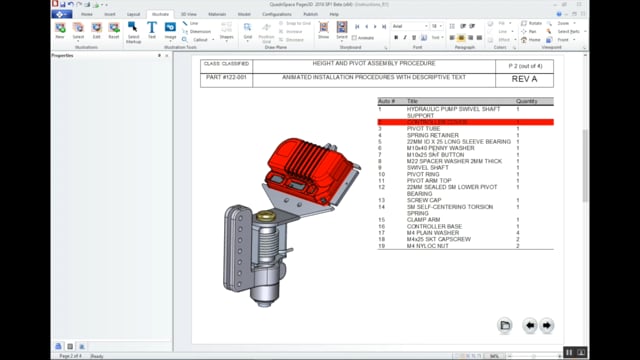Click the PIVOT TUBE table row
The height and width of the screenshot is (360, 640).
click(x=466, y=129)
